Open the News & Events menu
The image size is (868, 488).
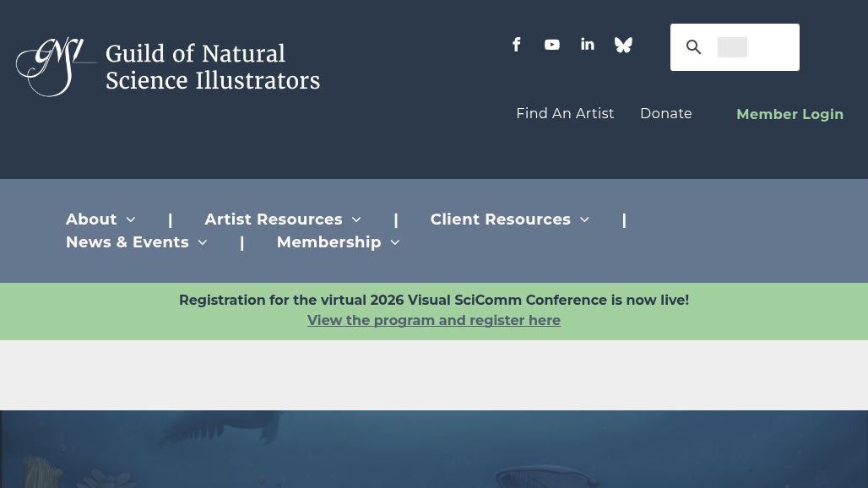127,241
